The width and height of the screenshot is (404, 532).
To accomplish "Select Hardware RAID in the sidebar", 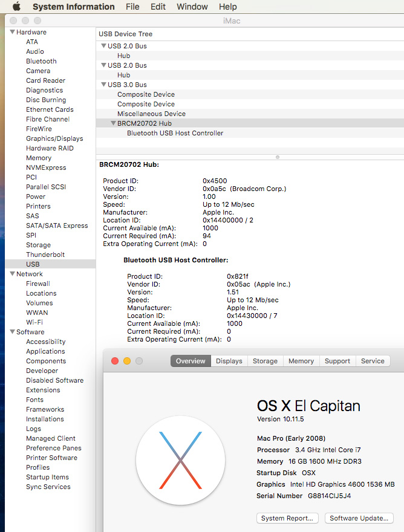I will pos(50,148).
